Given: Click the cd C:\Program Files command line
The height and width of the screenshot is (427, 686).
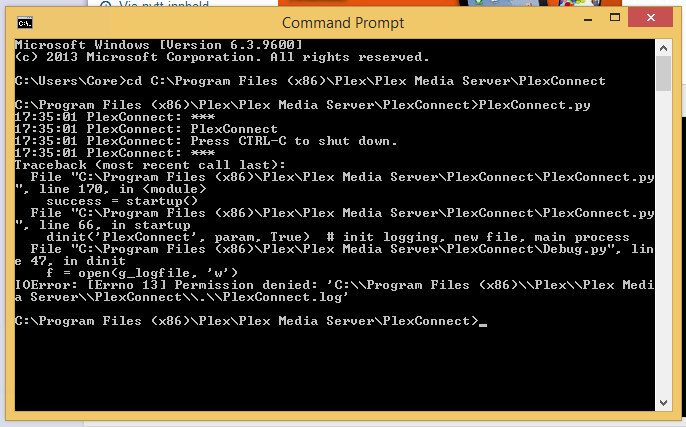Looking at the screenshot, I should coord(310,81).
